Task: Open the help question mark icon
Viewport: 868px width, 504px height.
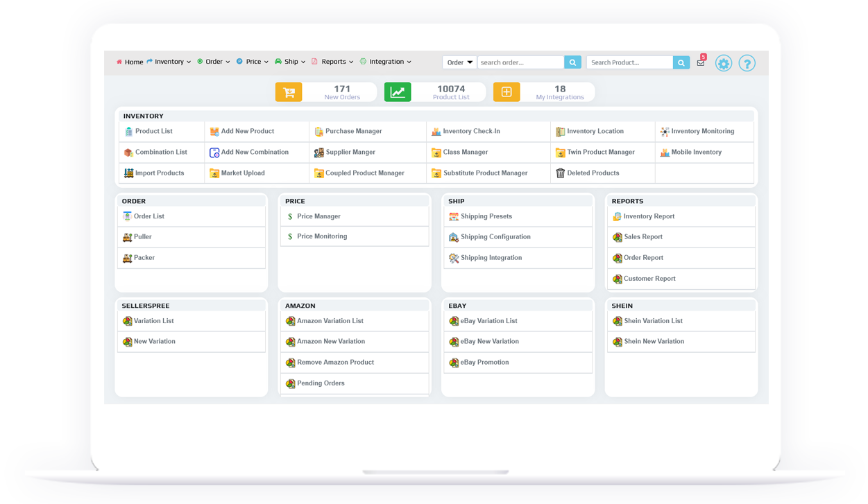Action: coord(747,63)
